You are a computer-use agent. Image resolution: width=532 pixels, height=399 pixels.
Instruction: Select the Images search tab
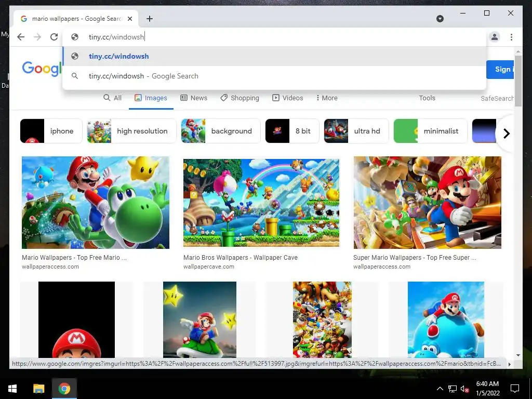[x=151, y=98]
